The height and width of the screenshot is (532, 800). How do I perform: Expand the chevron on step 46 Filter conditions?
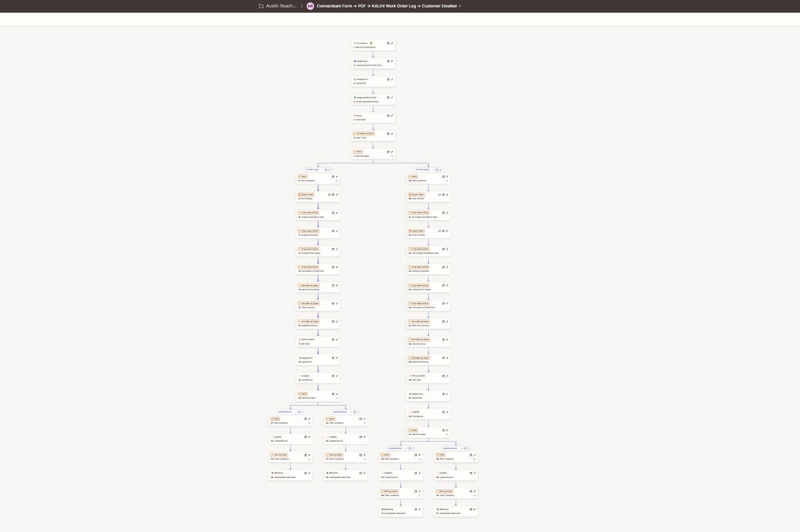[x=420, y=496]
